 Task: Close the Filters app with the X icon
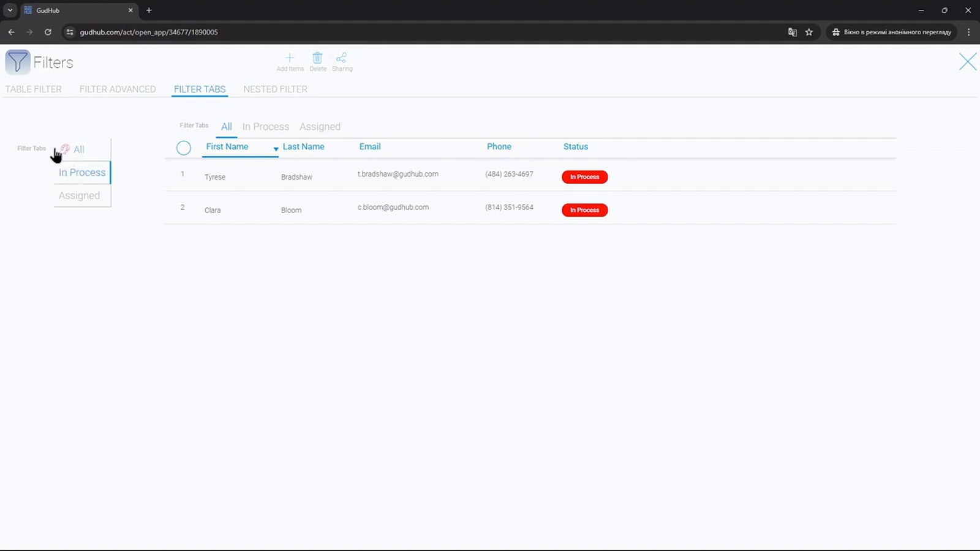(x=968, y=62)
